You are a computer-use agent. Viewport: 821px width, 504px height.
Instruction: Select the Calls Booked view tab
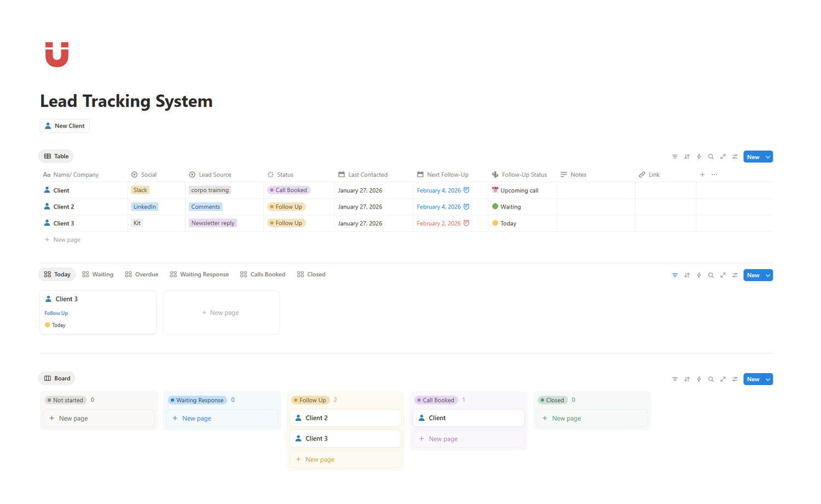(263, 274)
